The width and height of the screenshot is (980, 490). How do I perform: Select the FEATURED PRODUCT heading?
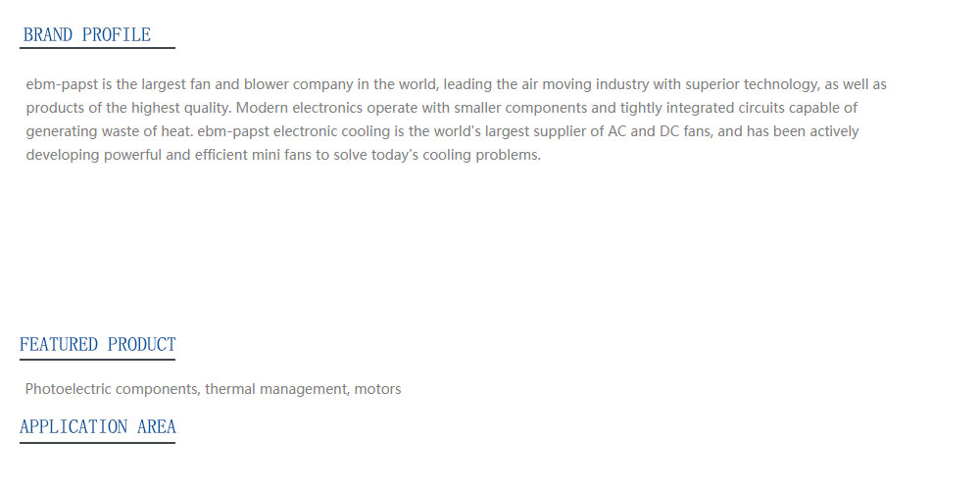click(97, 344)
